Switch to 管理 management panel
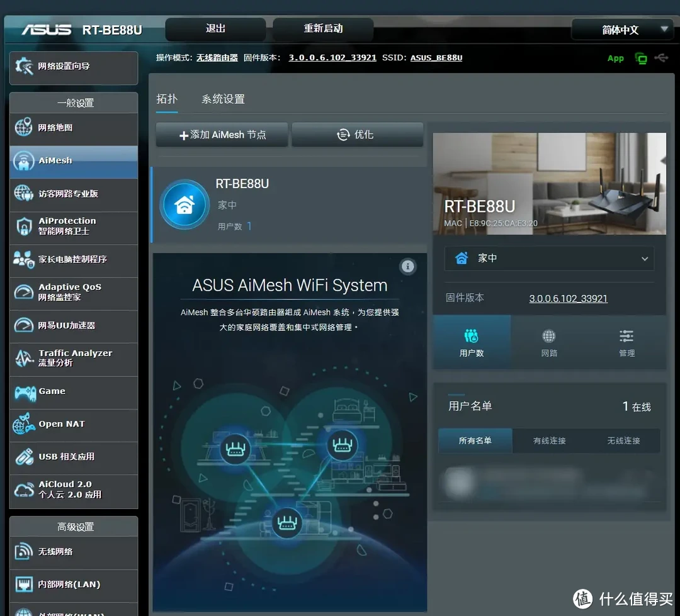680x616 pixels. click(626, 342)
